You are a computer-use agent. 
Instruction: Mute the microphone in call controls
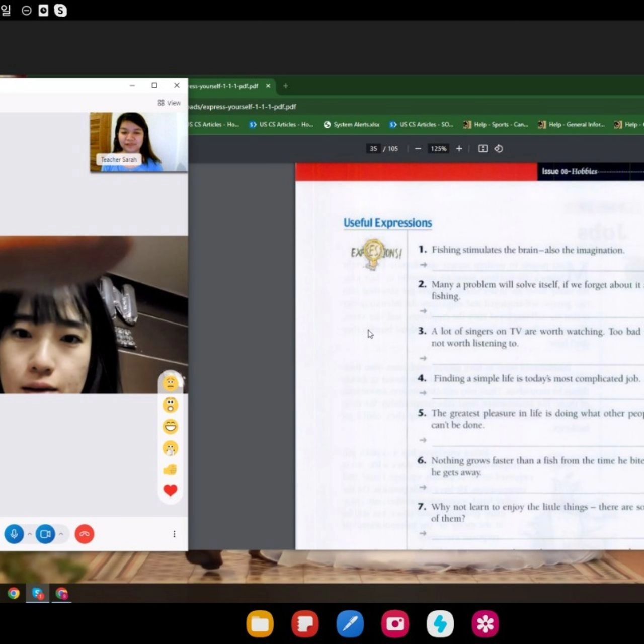pos(14,534)
